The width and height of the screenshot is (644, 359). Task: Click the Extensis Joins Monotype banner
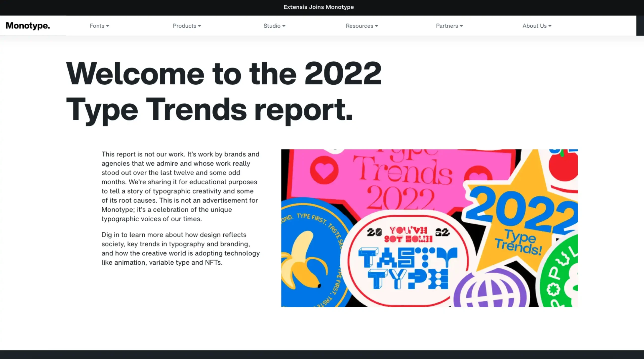click(318, 7)
